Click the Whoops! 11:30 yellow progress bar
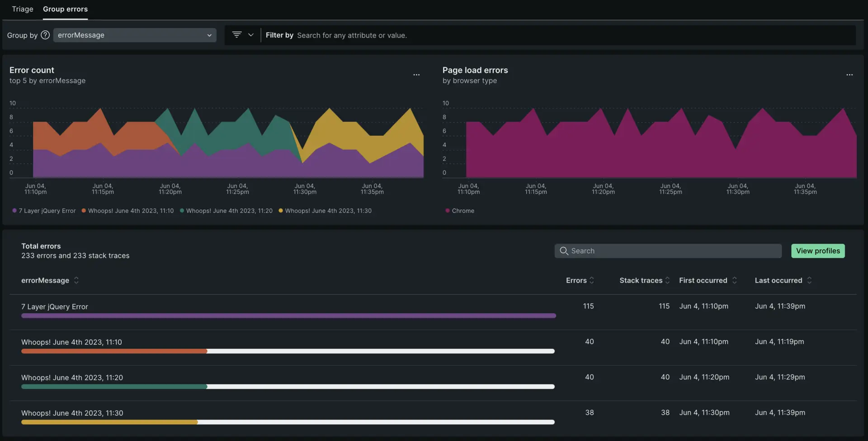Image resolution: width=868 pixels, height=441 pixels. tap(109, 422)
